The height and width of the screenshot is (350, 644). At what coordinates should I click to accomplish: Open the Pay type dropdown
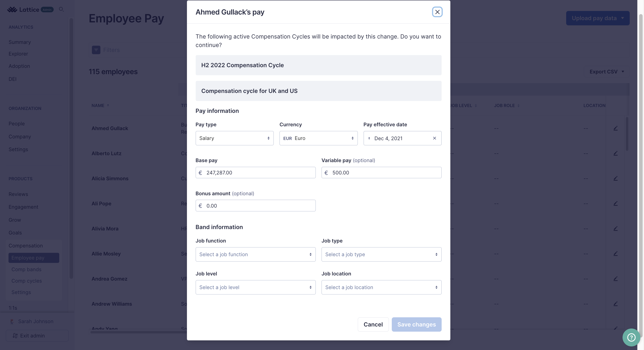(x=235, y=138)
